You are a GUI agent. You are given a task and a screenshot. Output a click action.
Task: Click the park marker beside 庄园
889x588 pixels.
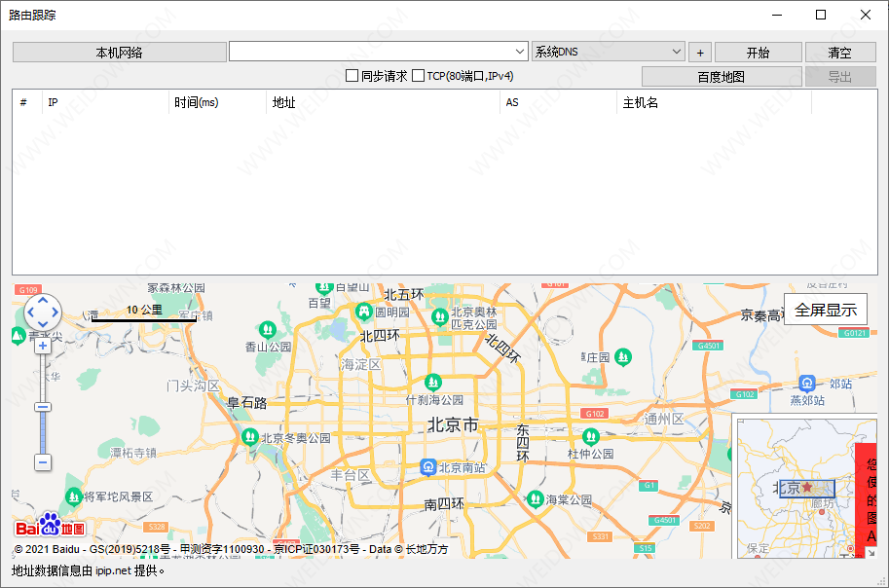click(623, 356)
